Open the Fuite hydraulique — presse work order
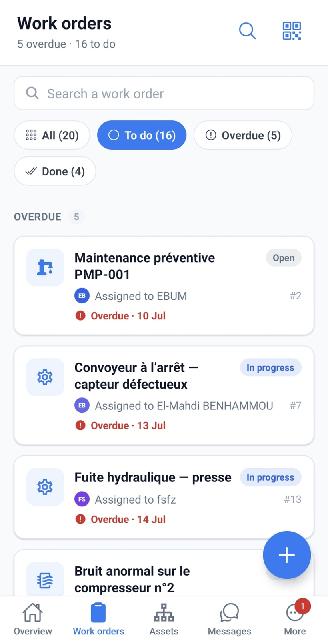This screenshot has height=644, width=328. 164,497
